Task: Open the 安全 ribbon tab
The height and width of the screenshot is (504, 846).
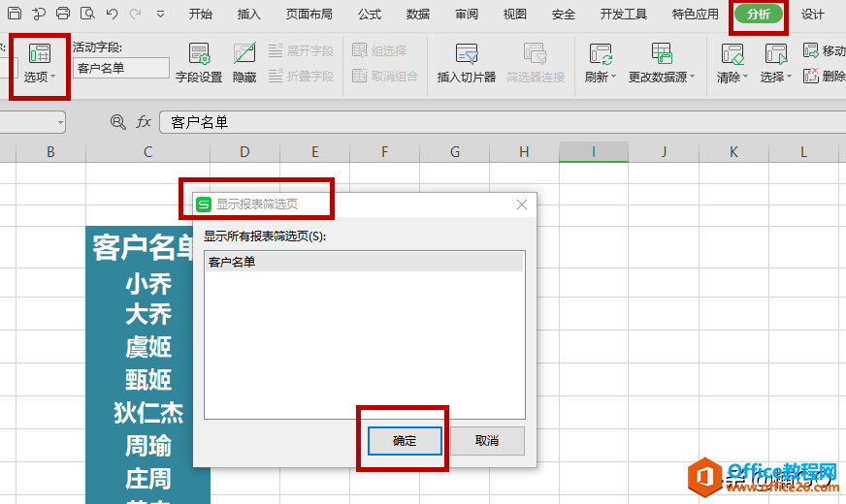Action: 564,14
